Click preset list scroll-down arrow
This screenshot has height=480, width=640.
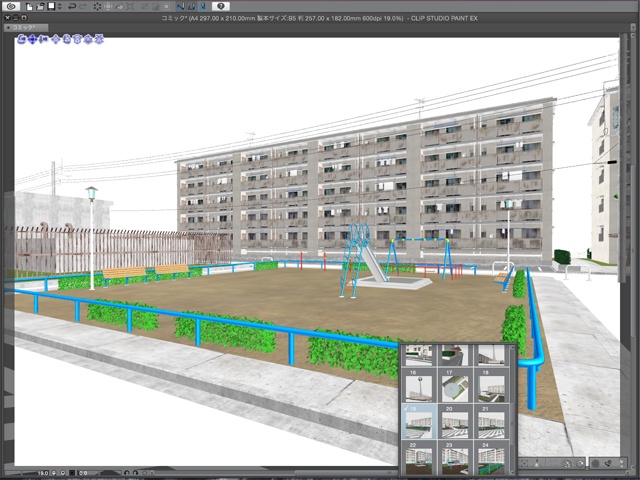point(513,472)
